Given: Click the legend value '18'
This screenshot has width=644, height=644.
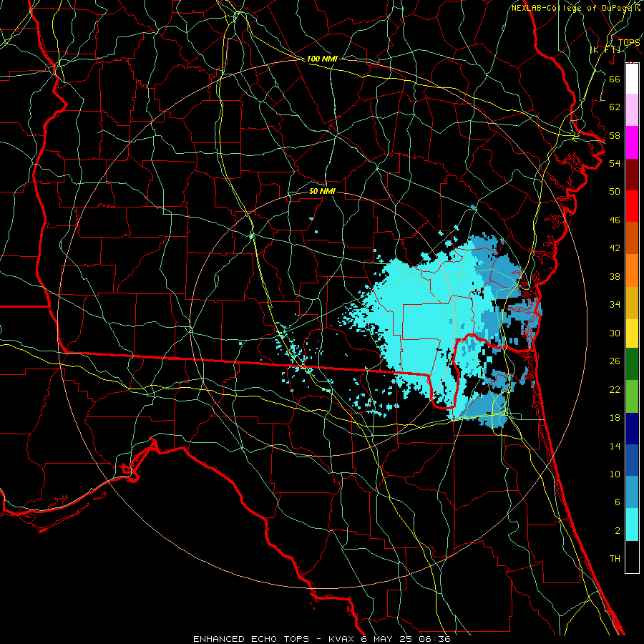Looking at the screenshot, I should (x=615, y=418).
